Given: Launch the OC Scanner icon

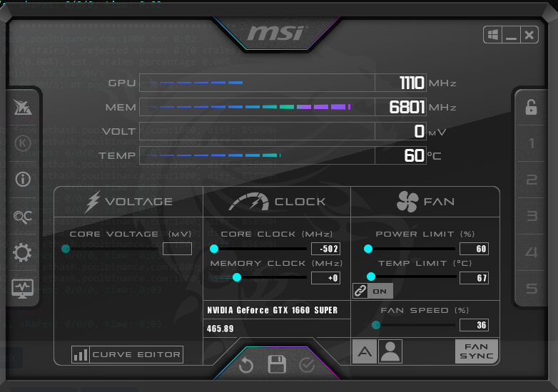Looking at the screenshot, I should click(x=23, y=216).
